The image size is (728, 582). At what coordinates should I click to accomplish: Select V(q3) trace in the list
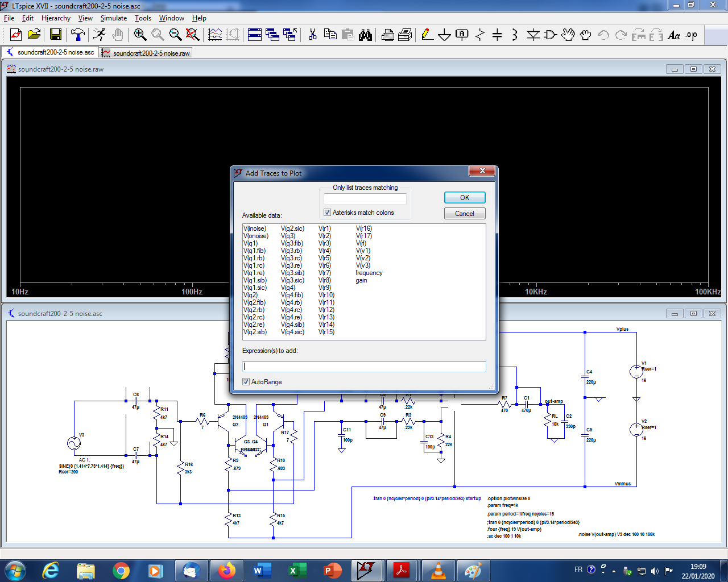click(288, 236)
